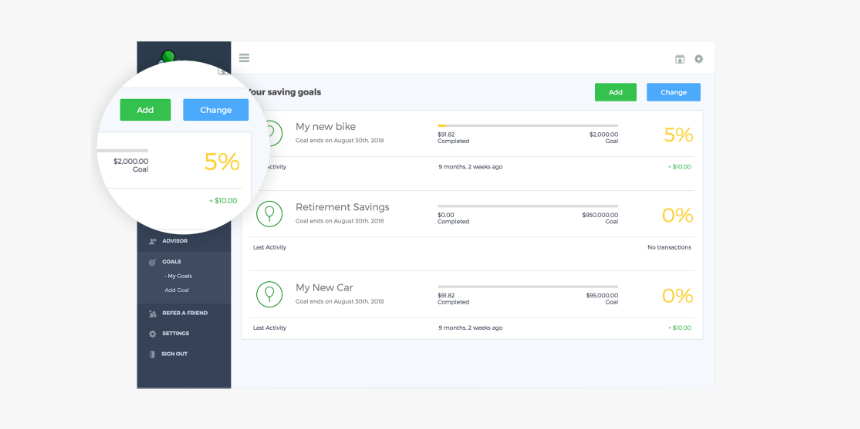Click the My new bike progress bar
Viewport: 860px width, 429px height.
[x=527, y=126]
